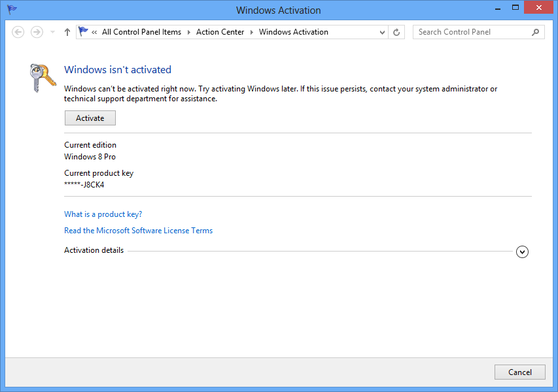Image resolution: width=558 pixels, height=392 pixels.
Task: Click the magnifier search icon
Action: pos(536,32)
